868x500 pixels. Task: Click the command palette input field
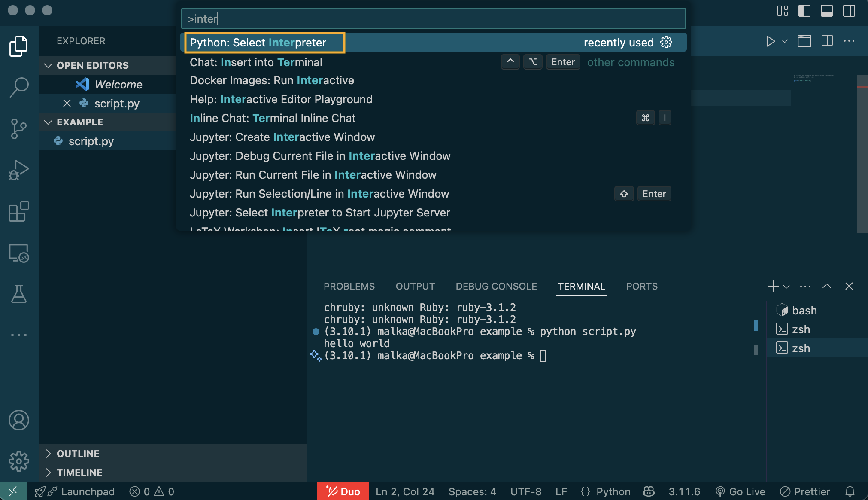click(x=433, y=18)
